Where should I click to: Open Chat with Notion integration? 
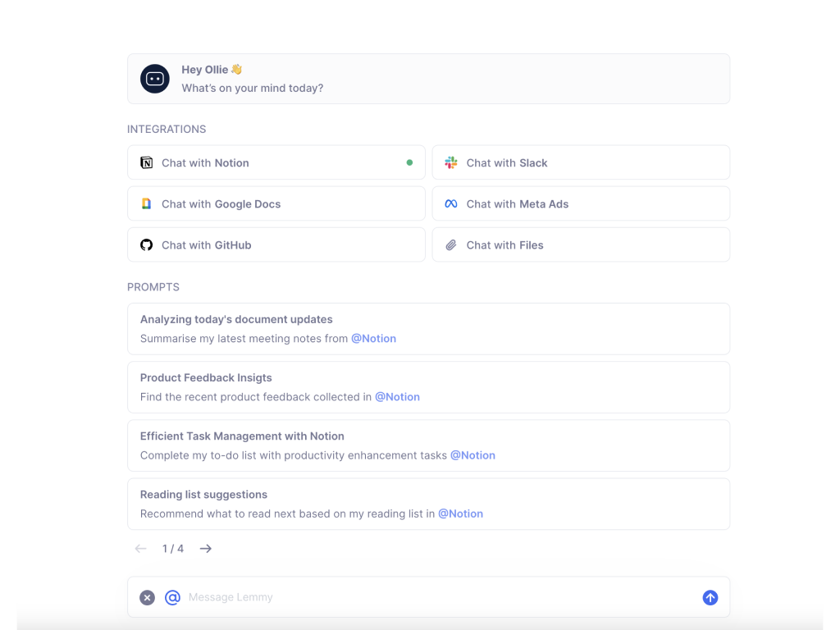pos(276,162)
